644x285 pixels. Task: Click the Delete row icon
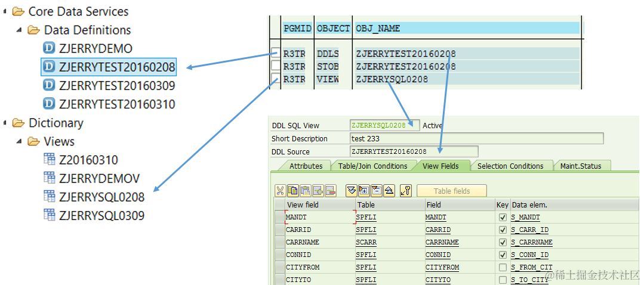pos(331,190)
